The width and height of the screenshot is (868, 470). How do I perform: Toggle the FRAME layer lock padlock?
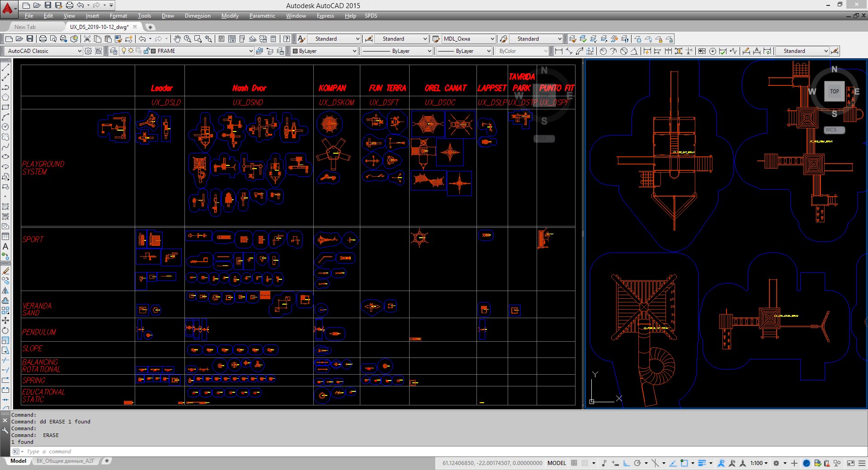146,51
